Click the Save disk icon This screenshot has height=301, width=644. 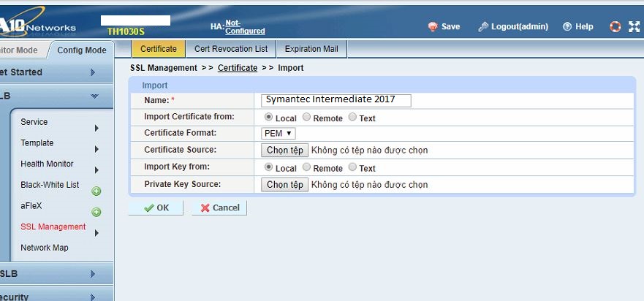tap(432, 27)
